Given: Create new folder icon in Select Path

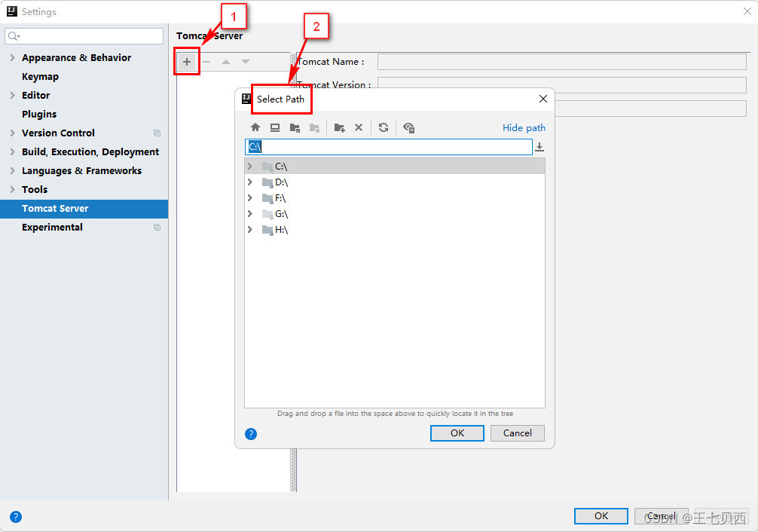Looking at the screenshot, I should coord(339,127).
